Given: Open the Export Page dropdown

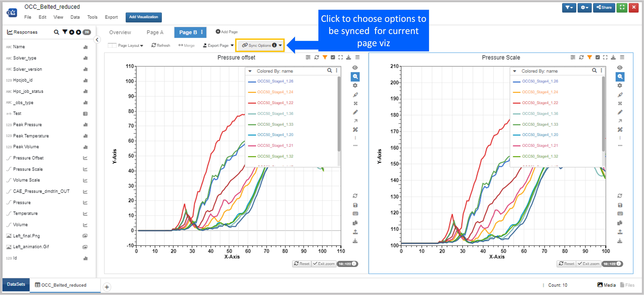Looking at the screenshot, I should 218,46.
